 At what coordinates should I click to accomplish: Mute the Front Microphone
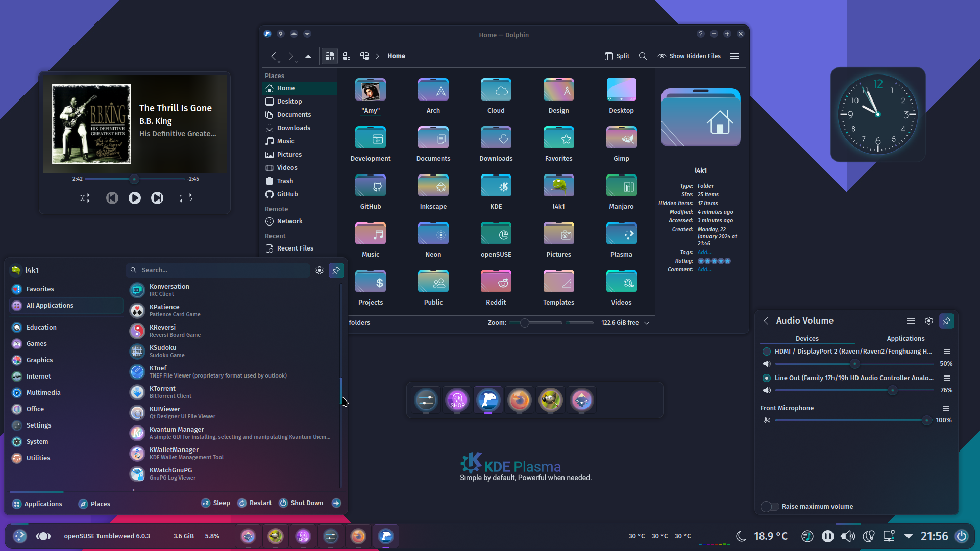click(767, 420)
